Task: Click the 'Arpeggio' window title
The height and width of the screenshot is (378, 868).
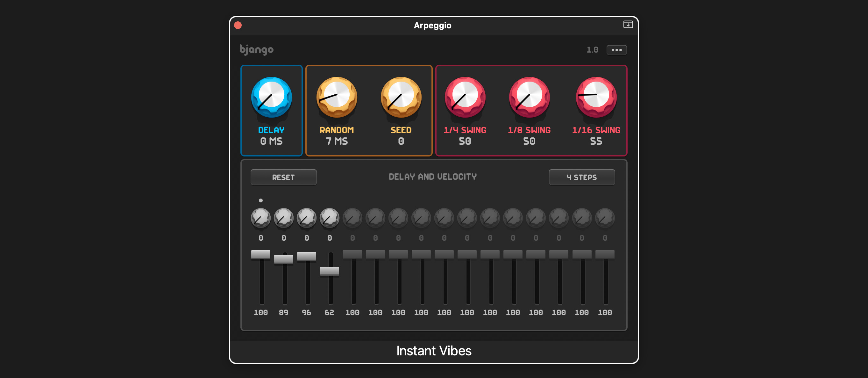Action: click(x=433, y=25)
